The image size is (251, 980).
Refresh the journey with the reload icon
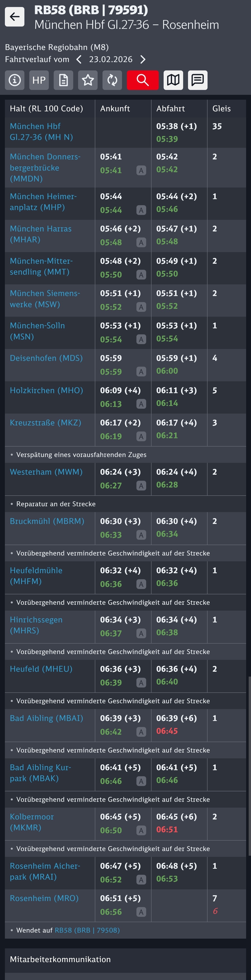[x=112, y=80]
